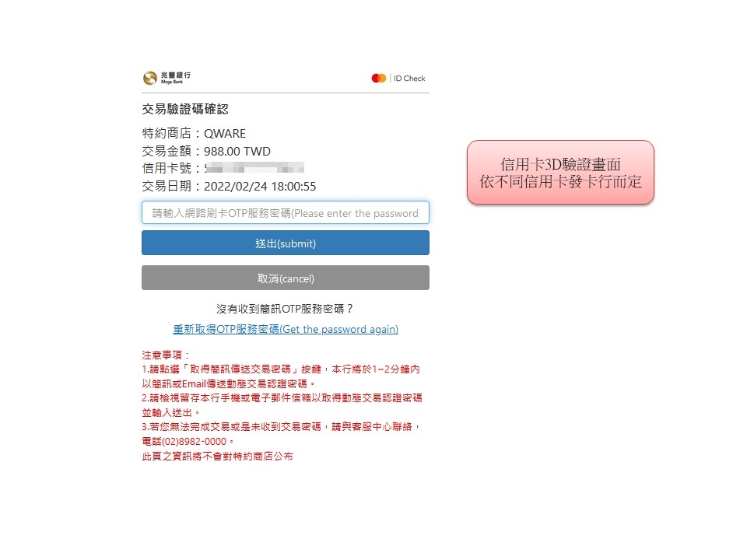Focus the OTP password input field

tap(286, 213)
